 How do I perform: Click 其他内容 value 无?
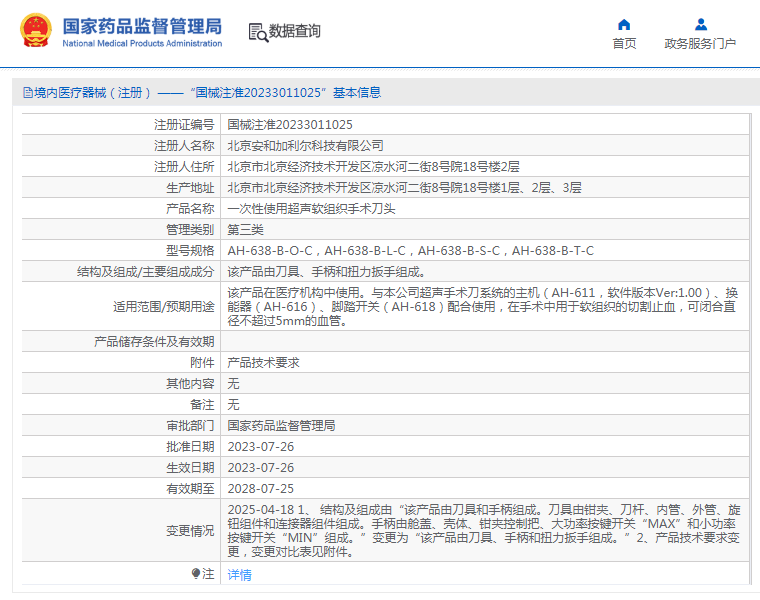click(x=233, y=383)
